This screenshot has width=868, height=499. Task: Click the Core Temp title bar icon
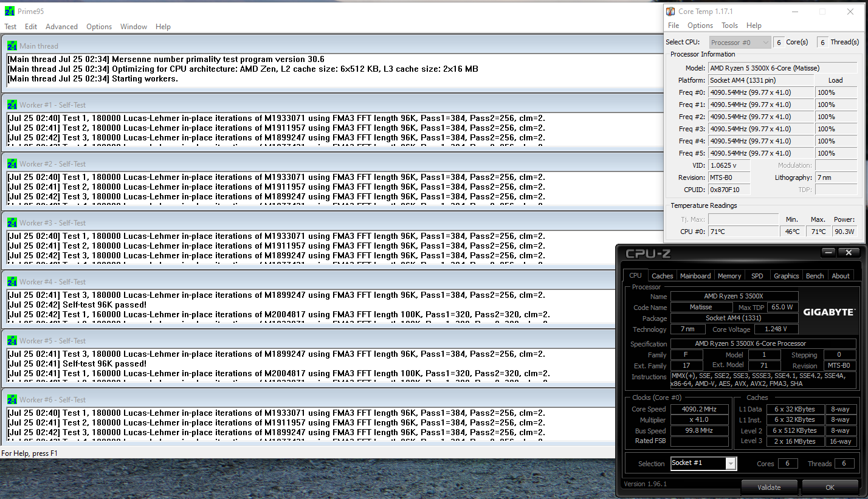(x=670, y=12)
